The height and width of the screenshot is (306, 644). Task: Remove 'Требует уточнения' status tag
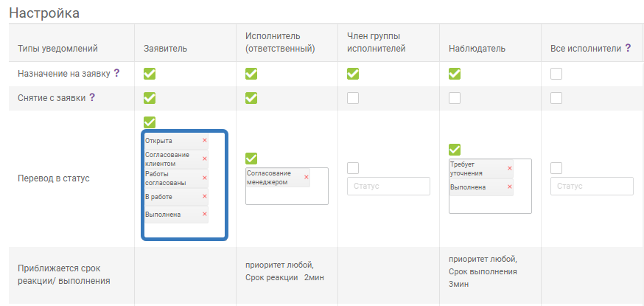click(509, 168)
